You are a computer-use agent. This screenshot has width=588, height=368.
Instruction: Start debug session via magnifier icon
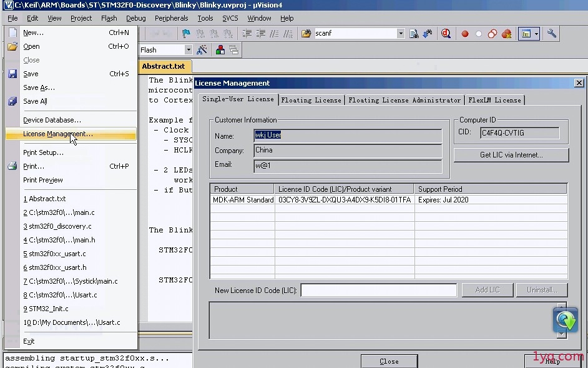click(446, 33)
